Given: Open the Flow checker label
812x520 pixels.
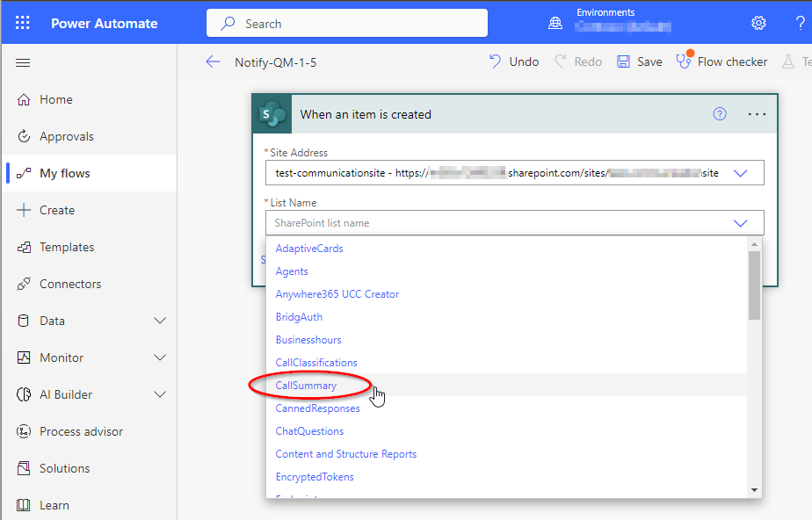Looking at the screenshot, I should 732,61.
